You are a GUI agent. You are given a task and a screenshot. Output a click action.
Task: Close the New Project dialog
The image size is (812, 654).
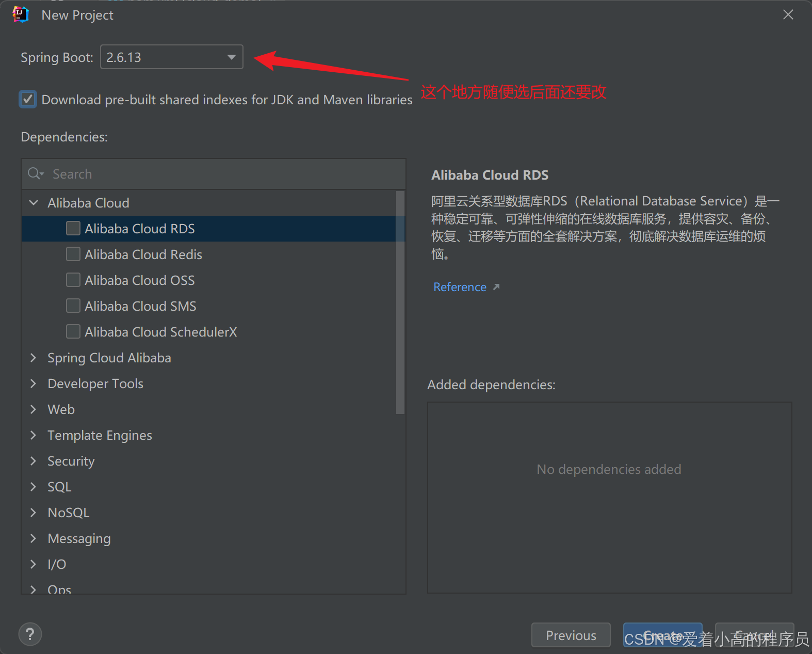click(788, 15)
